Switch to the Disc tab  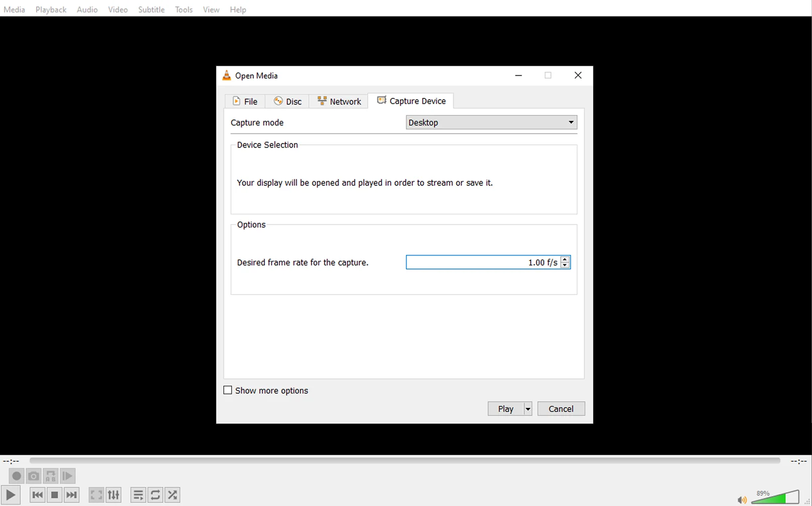tap(287, 101)
